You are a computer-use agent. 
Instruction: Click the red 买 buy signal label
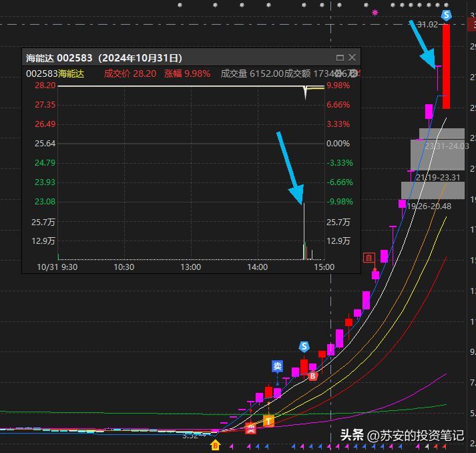(x=250, y=428)
